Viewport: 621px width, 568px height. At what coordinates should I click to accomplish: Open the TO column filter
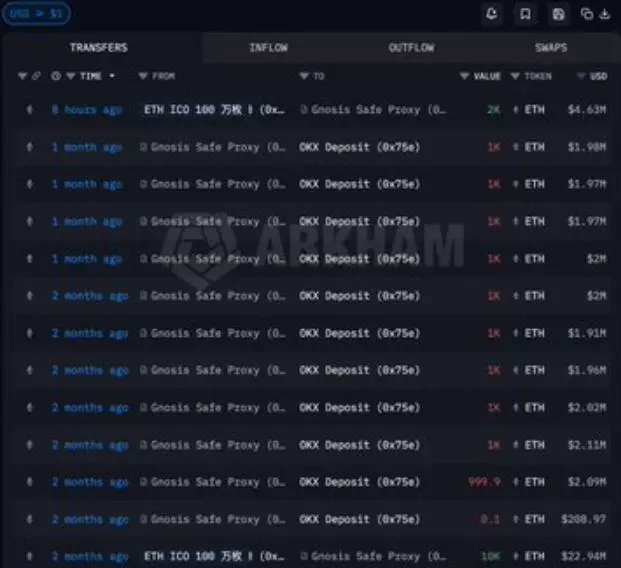point(304,76)
